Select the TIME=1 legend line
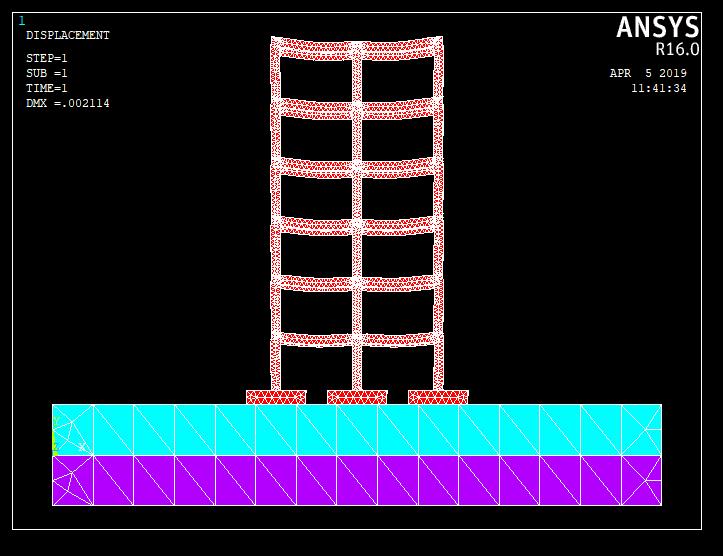The image size is (723, 556). pos(47,88)
